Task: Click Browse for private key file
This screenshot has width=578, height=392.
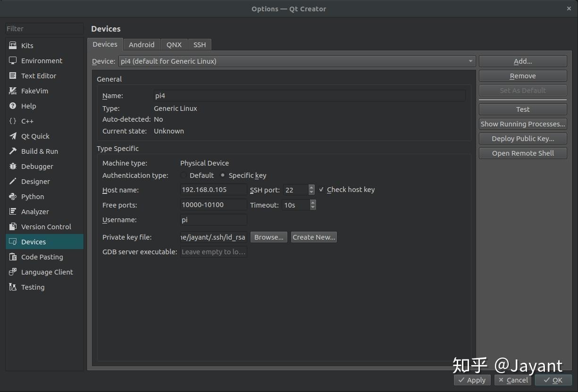Action: point(269,237)
